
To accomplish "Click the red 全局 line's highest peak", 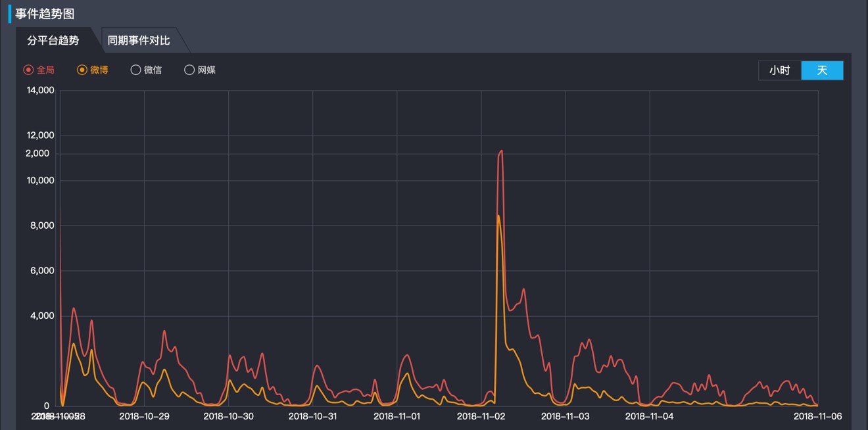I will (501, 151).
